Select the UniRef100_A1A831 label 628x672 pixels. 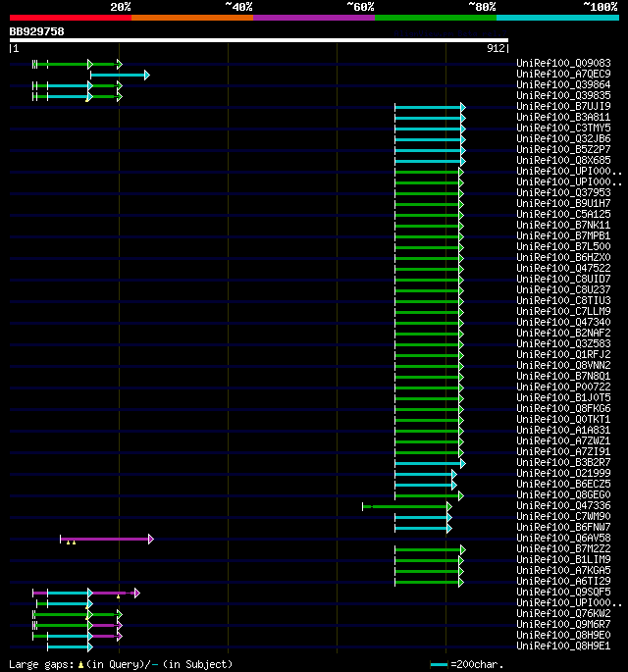(563, 430)
